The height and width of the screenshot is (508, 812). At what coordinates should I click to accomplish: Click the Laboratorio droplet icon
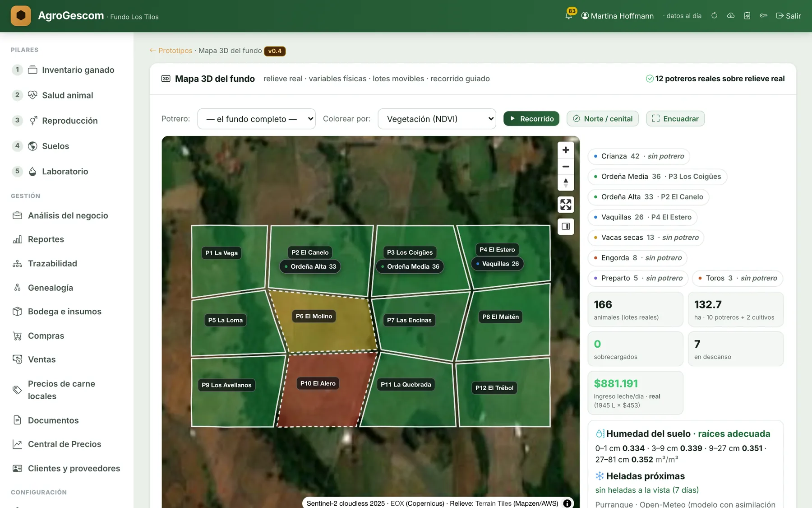coord(32,172)
